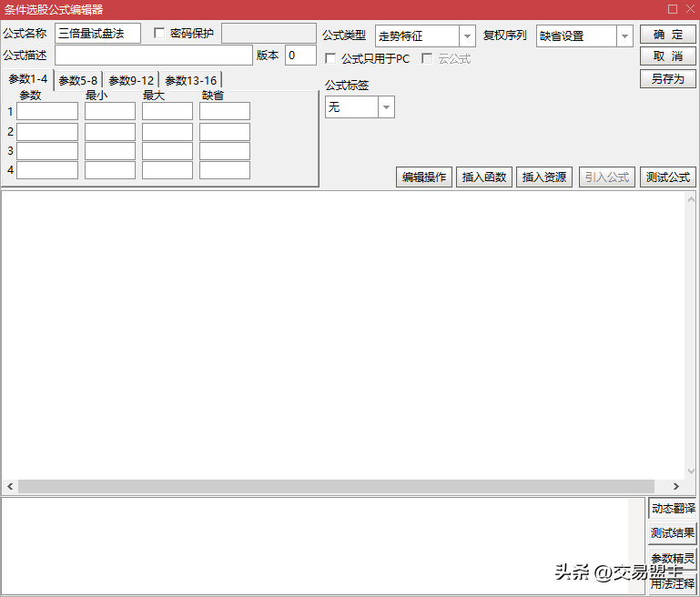This screenshot has height=597, width=700.
Task: Select the 动态翻译 side tab
Action: [x=673, y=508]
